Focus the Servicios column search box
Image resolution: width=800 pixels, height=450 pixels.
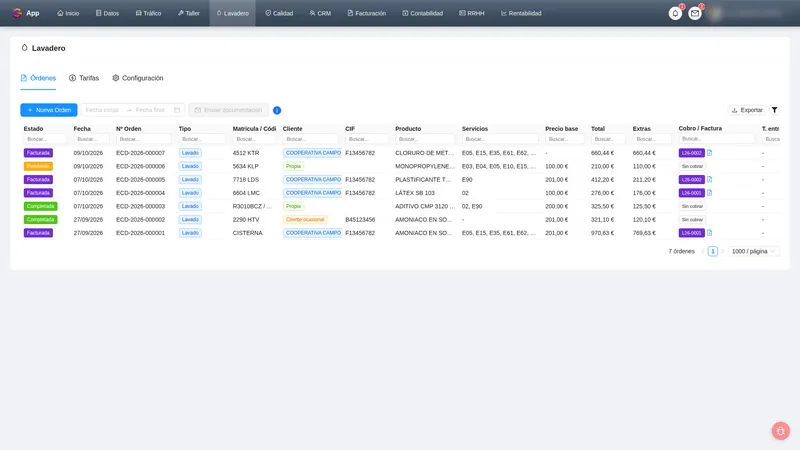[500, 139]
